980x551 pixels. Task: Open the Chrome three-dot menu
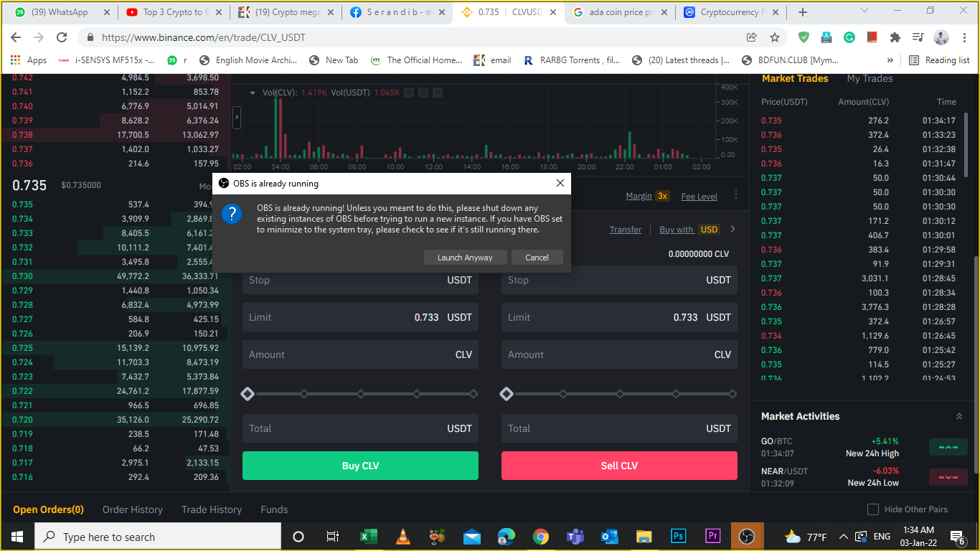tap(964, 37)
